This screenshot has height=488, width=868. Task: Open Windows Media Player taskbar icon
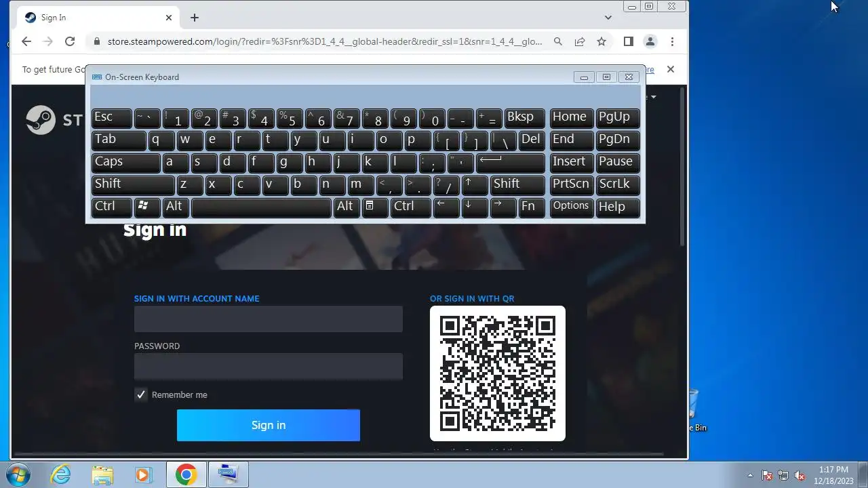(x=143, y=474)
